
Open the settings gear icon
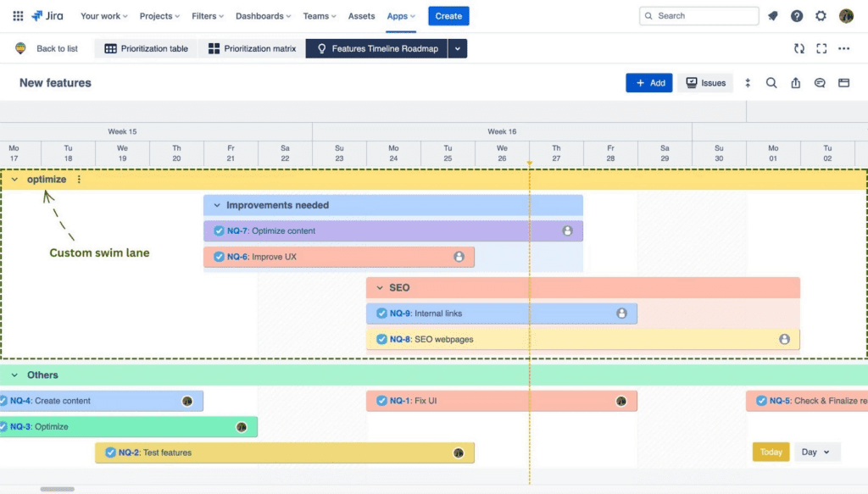[821, 16]
